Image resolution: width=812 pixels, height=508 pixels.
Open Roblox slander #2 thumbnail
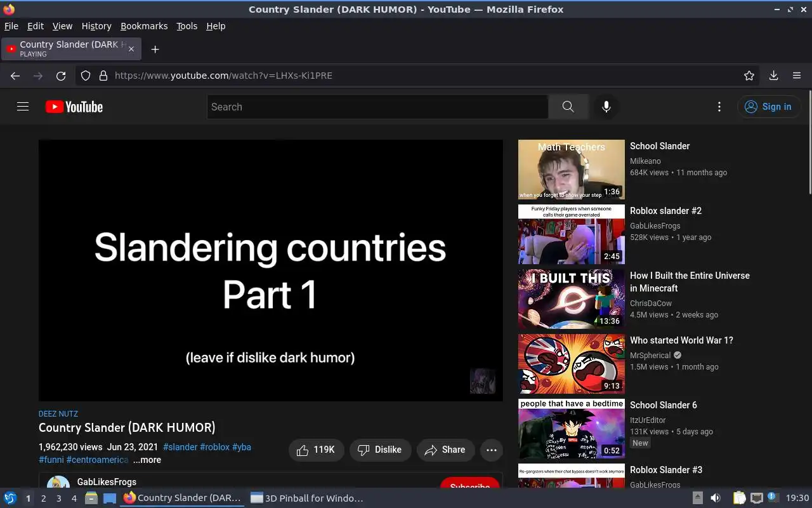[572, 234]
